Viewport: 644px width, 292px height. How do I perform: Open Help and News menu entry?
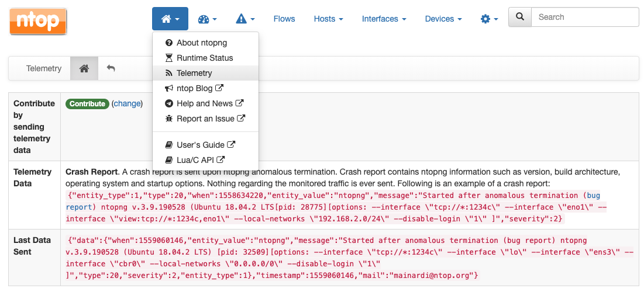pos(205,103)
